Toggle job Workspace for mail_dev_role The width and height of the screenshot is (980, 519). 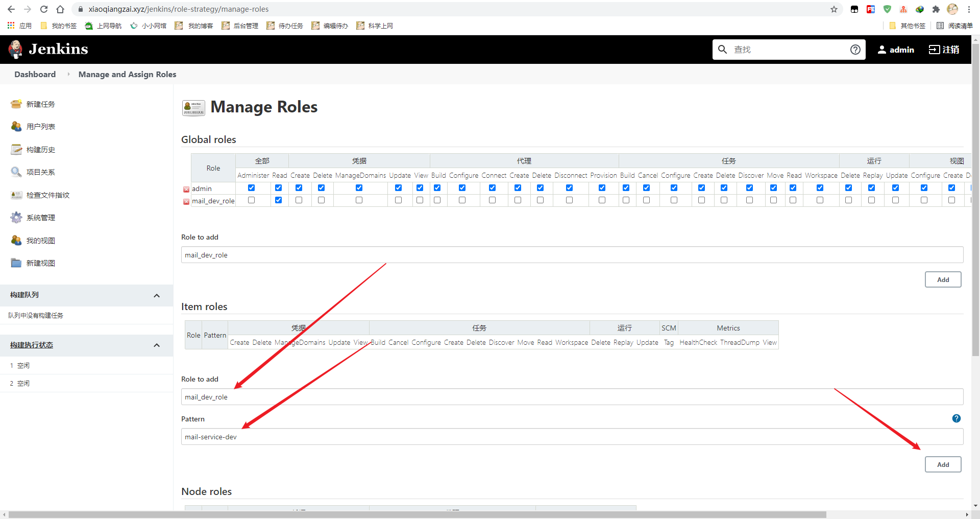(x=820, y=200)
